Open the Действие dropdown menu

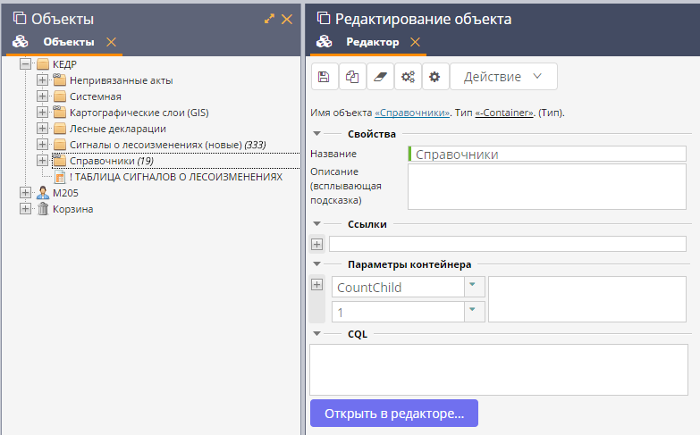click(x=504, y=76)
